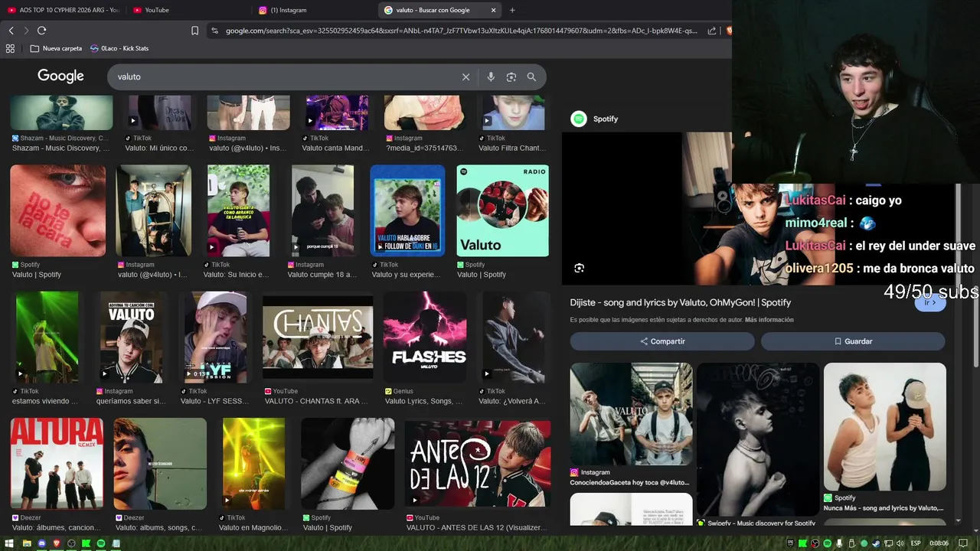
Task: Open Discord from the taskbar
Action: coord(42,543)
